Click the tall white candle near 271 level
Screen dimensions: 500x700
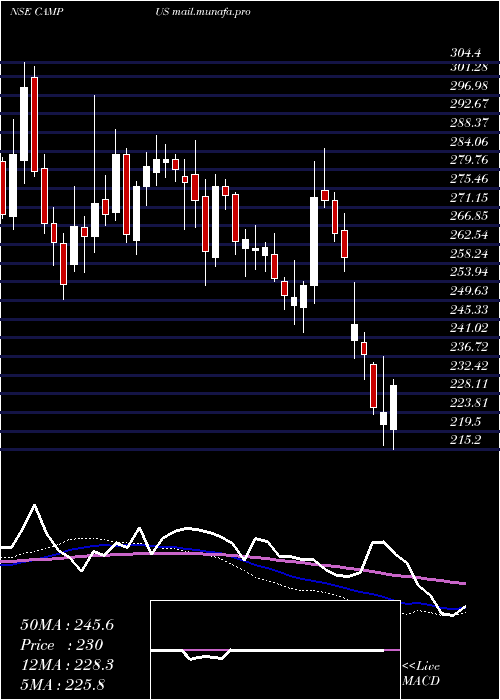pyautogui.click(x=314, y=242)
